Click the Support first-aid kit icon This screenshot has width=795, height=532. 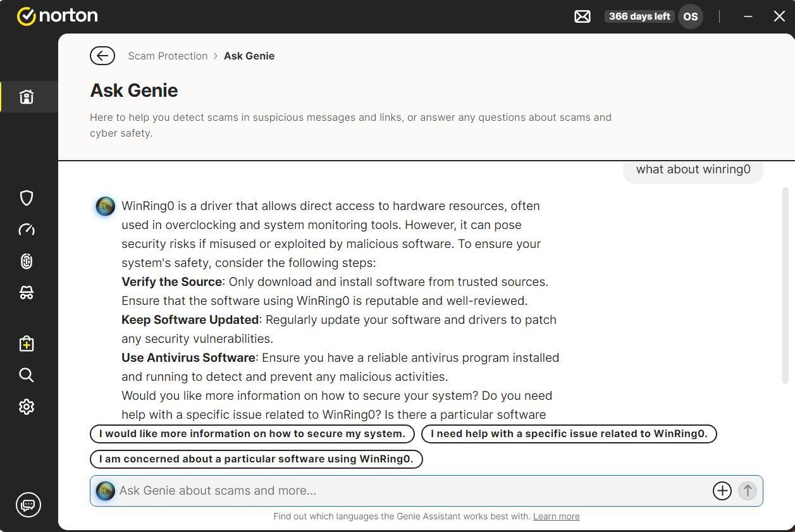click(x=27, y=343)
